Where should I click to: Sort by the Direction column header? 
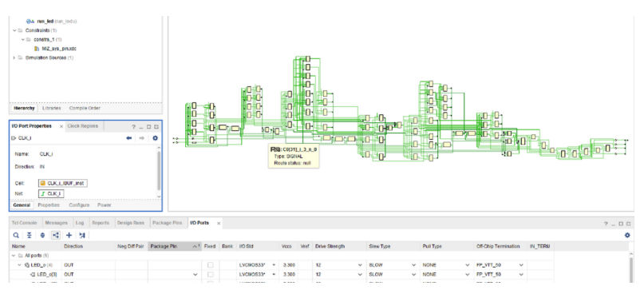(x=89, y=246)
